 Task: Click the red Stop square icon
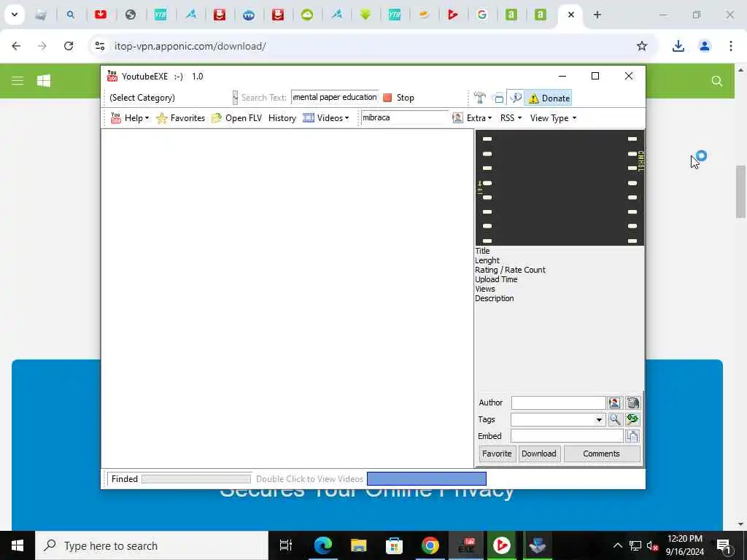387,98
